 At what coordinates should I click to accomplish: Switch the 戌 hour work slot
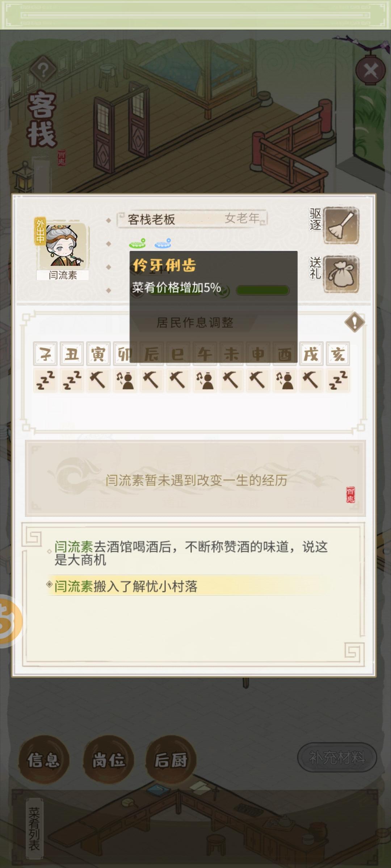tap(311, 380)
